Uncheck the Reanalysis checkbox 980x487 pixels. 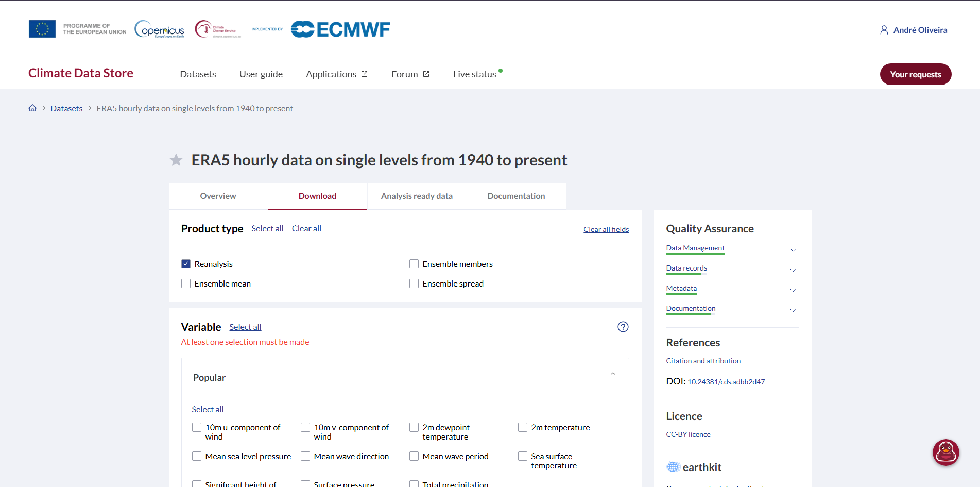[186, 264]
